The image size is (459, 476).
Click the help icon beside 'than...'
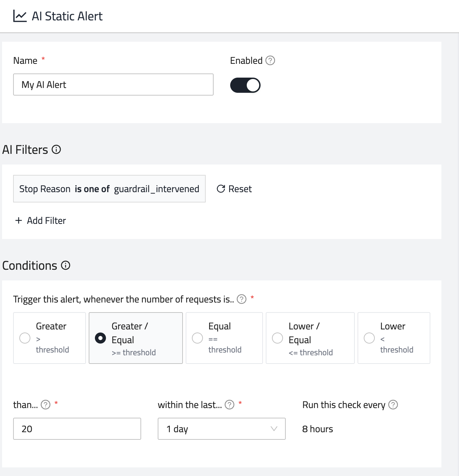46,405
